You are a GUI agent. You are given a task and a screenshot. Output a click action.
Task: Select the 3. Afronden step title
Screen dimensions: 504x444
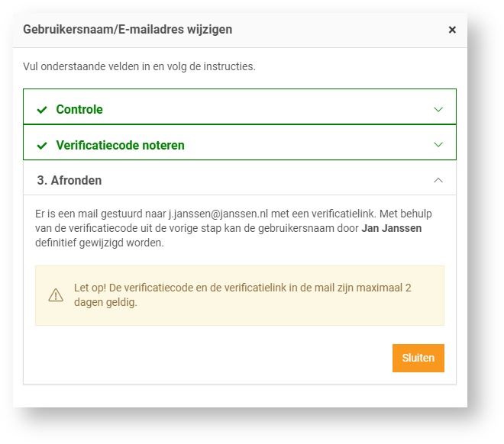click(x=69, y=181)
